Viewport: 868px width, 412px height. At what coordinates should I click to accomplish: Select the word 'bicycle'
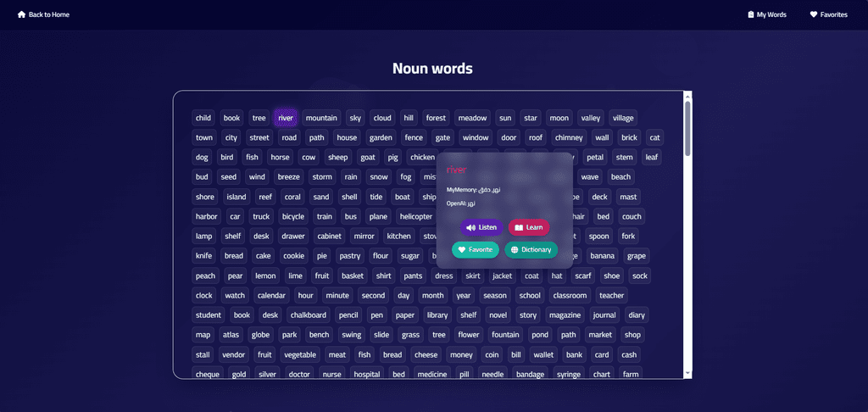[292, 216]
